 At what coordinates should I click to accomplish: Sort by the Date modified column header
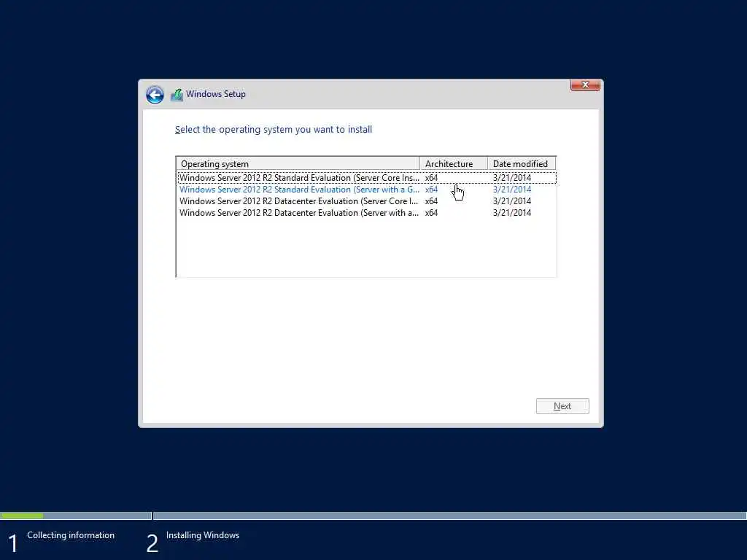click(522, 164)
